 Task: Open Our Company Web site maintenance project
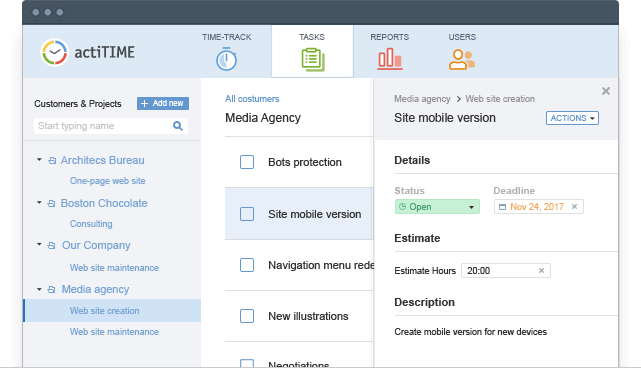point(114,268)
